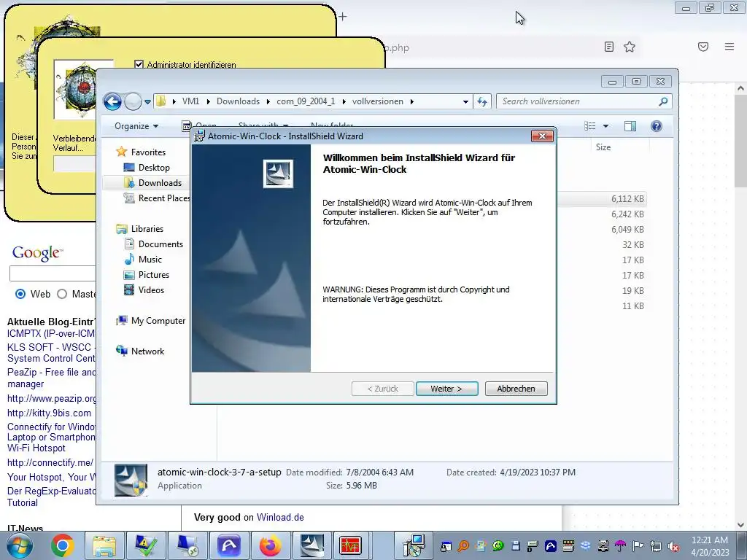Select com_09_2004_1 in the breadcrumb

(x=306, y=101)
